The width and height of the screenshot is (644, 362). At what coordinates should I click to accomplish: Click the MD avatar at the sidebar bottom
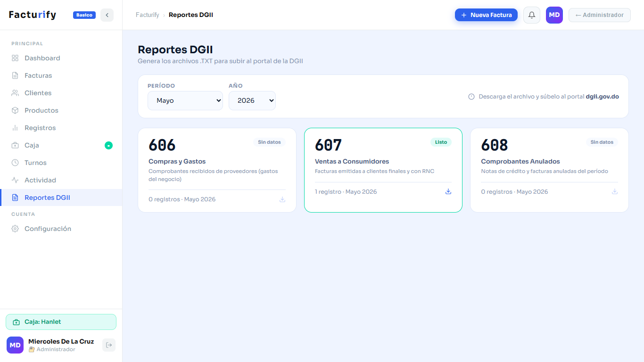coord(15,345)
